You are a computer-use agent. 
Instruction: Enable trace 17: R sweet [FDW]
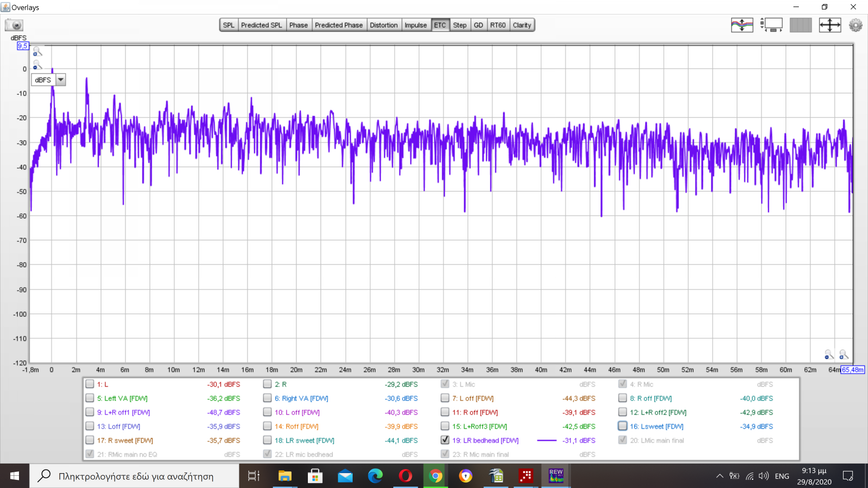[x=90, y=440]
